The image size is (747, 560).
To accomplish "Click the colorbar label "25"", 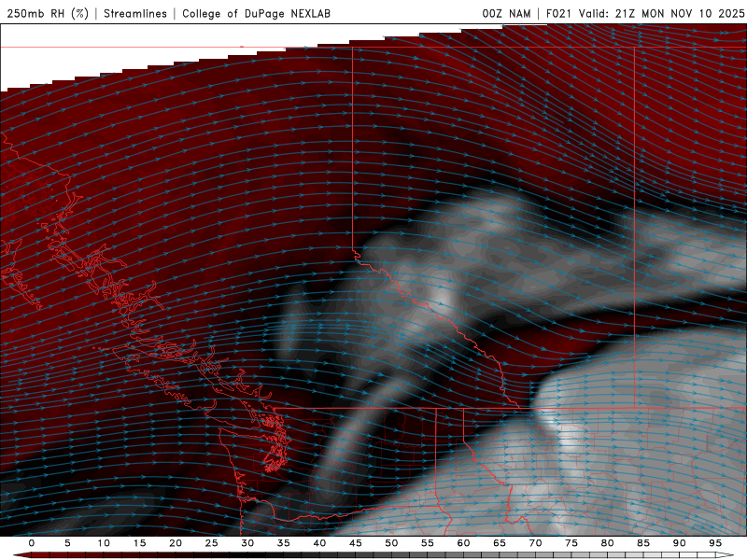I will click(x=212, y=543).
